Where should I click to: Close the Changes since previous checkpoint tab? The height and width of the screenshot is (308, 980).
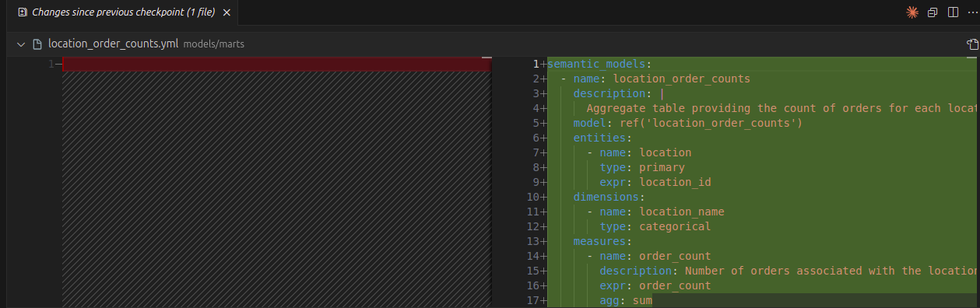[227, 12]
